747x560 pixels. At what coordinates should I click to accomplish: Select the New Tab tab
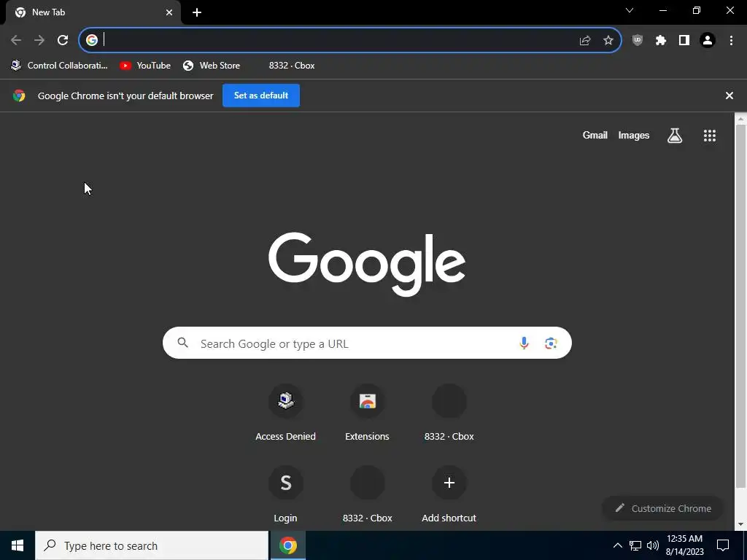pos(93,12)
